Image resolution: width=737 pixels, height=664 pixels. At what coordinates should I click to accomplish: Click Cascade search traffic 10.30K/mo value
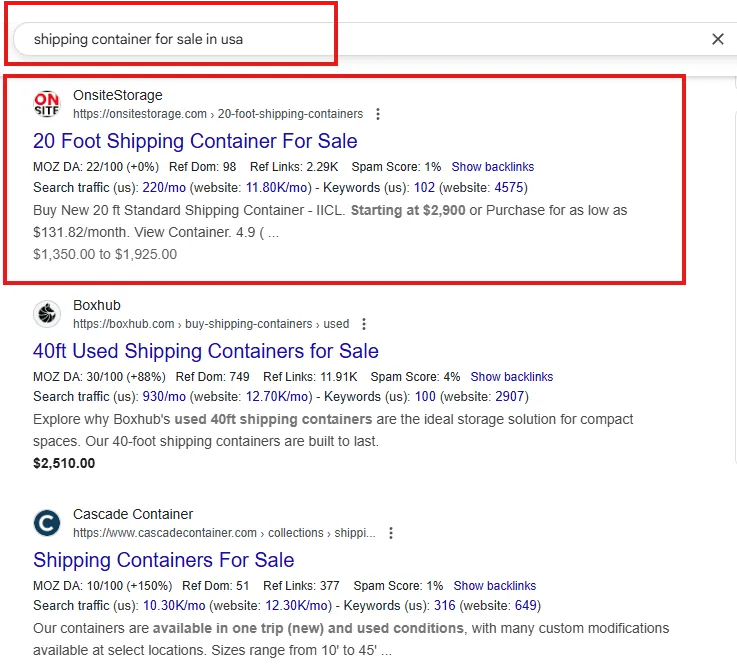[174, 606]
